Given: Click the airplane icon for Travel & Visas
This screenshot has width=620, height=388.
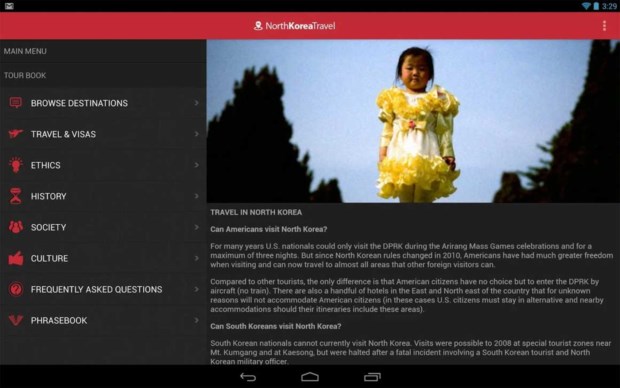Looking at the screenshot, I should 16,134.
